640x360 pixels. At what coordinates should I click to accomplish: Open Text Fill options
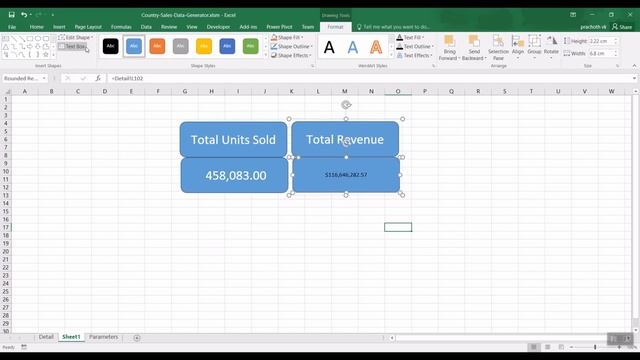[x=411, y=37]
